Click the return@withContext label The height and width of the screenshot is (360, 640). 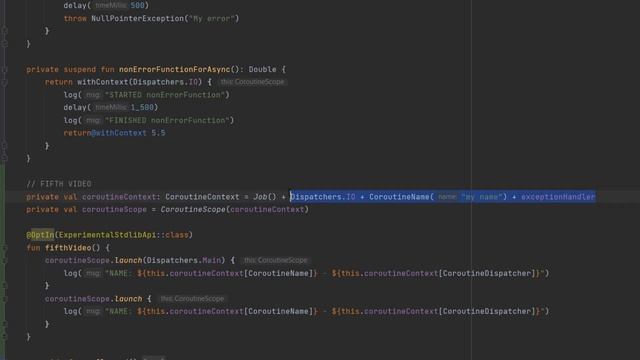click(x=105, y=133)
